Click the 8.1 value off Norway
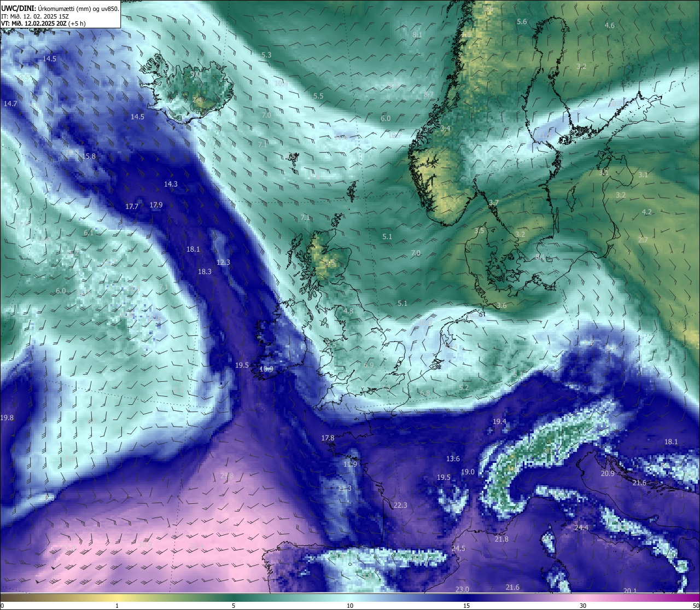This screenshot has height=610, width=700. coord(417,34)
